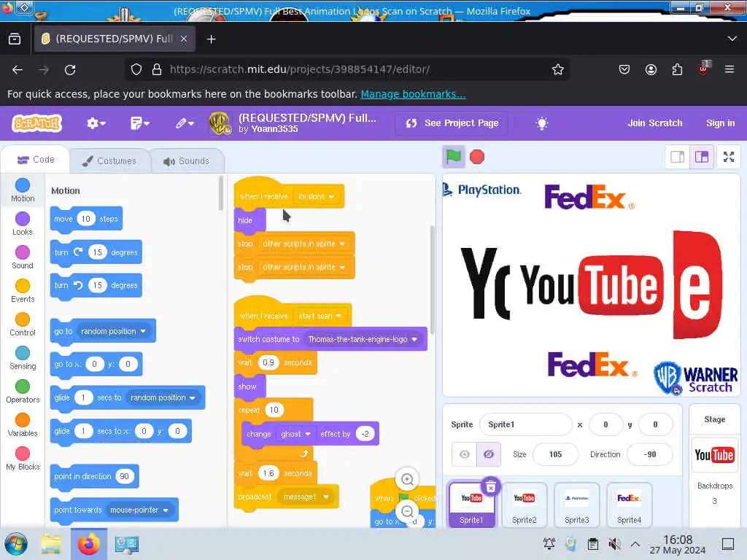Open Firefox account icon

click(651, 69)
